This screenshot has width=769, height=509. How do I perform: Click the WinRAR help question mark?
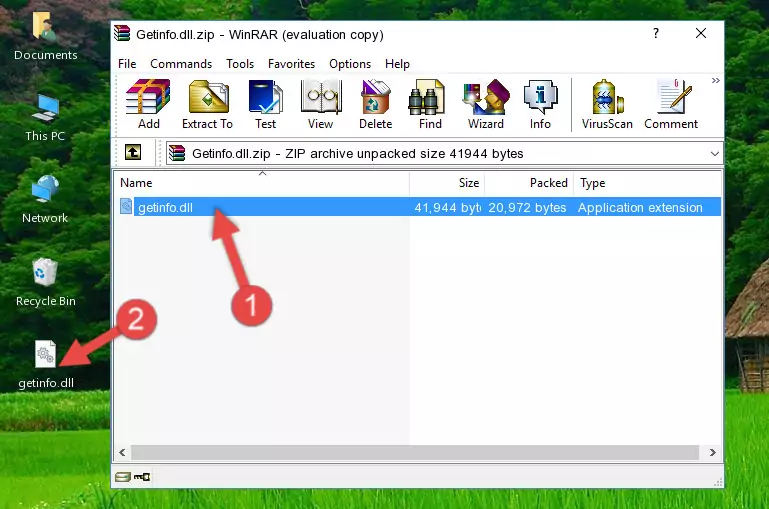pyautogui.click(x=656, y=33)
